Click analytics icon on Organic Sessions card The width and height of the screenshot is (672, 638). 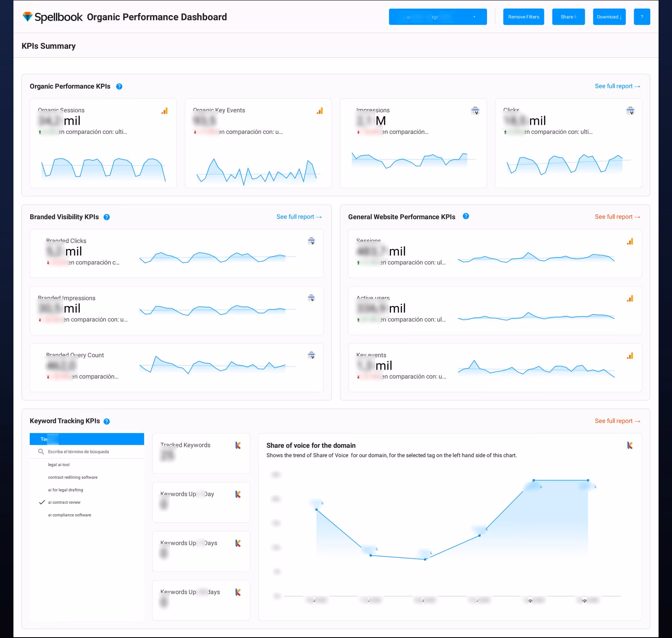point(165,111)
